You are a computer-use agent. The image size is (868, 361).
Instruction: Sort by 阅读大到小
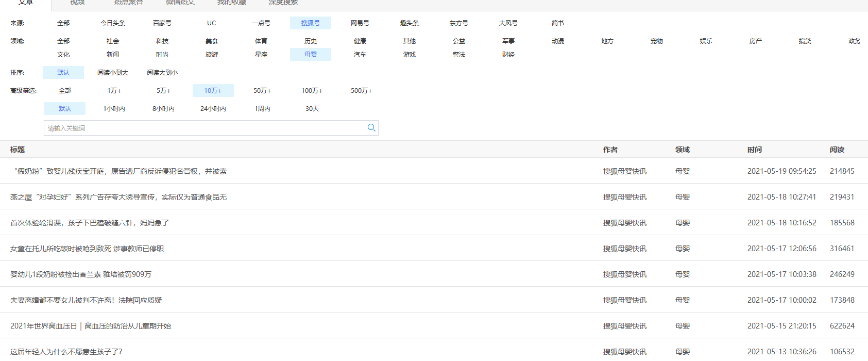coord(162,73)
